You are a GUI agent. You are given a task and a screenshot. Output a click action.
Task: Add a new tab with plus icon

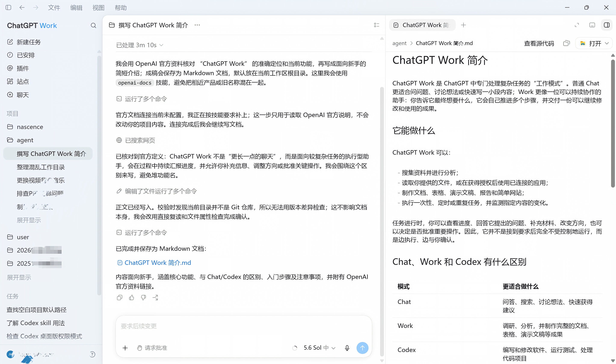(463, 25)
